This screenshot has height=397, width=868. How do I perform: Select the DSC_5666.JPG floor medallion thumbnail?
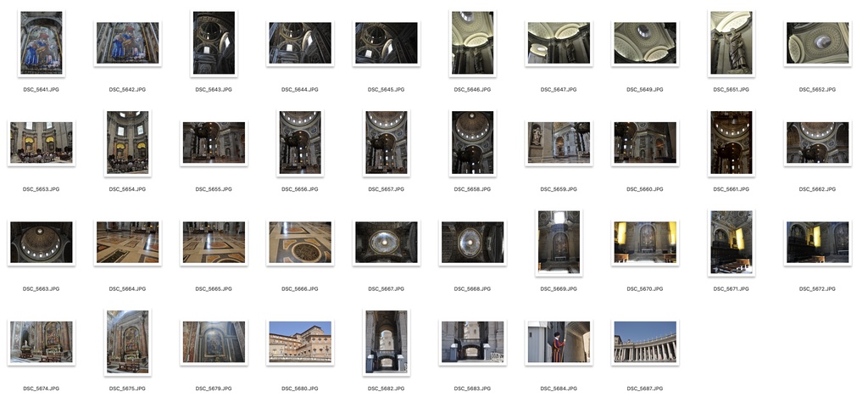tap(300, 242)
